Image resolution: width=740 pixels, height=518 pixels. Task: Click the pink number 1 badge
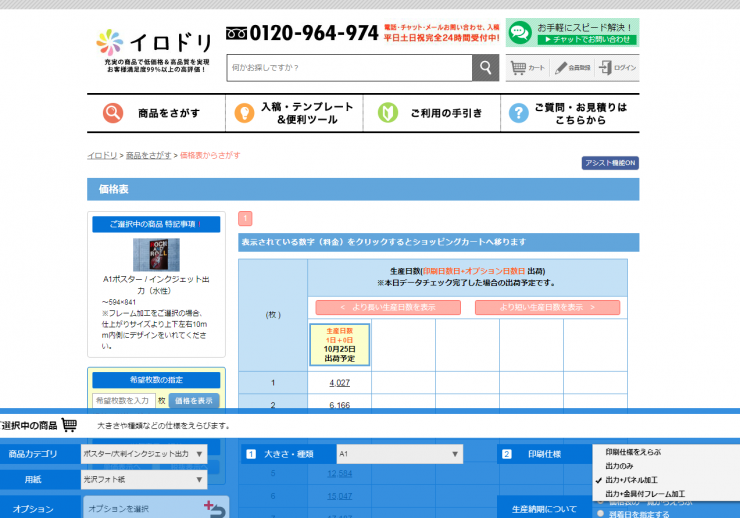pyautogui.click(x=245, y=218)
